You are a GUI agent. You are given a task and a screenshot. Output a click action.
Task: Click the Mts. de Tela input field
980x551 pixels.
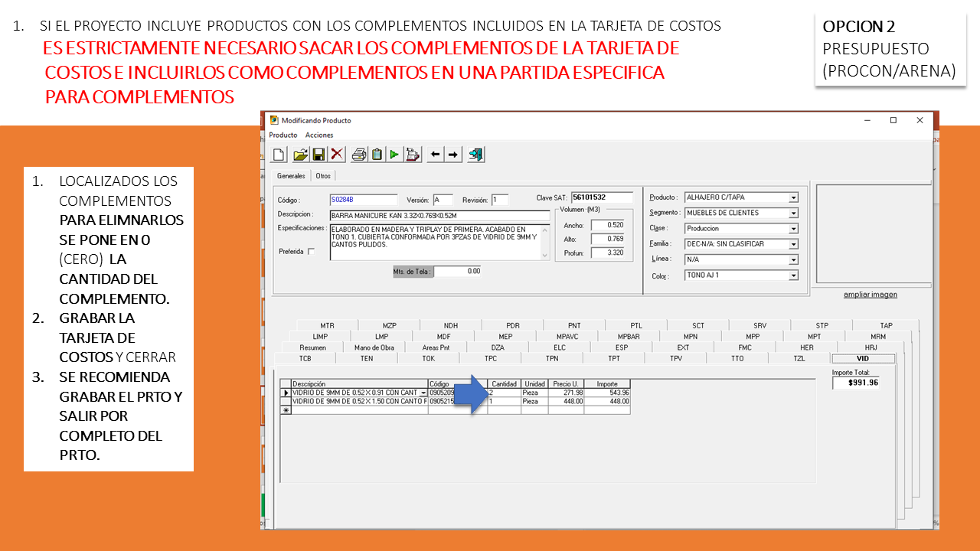tap(458, 271)
